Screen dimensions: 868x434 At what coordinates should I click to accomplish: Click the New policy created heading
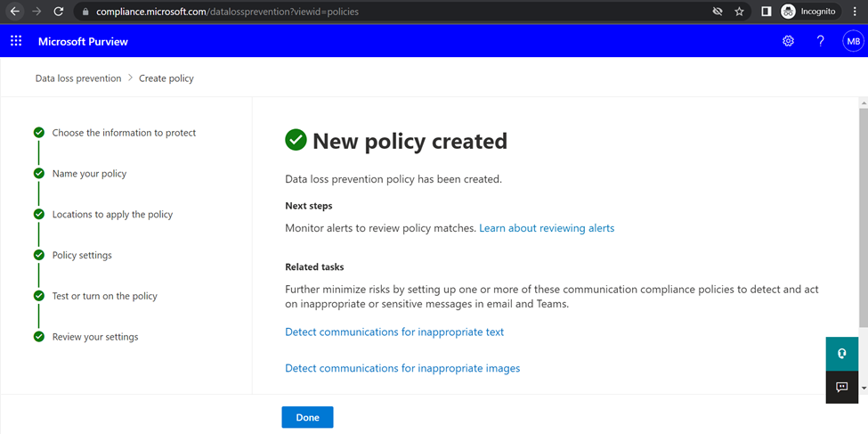pos(410,141)
